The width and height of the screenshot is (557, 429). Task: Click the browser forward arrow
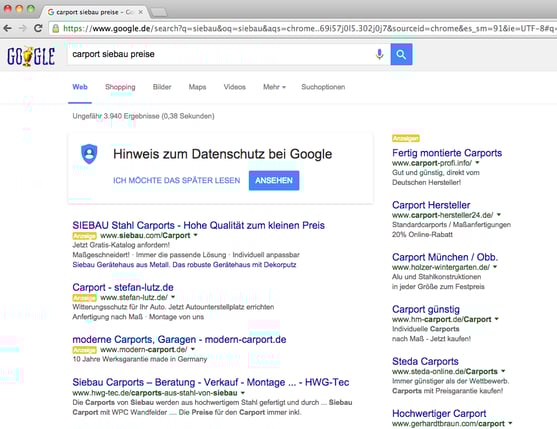(x=23, y=28)
